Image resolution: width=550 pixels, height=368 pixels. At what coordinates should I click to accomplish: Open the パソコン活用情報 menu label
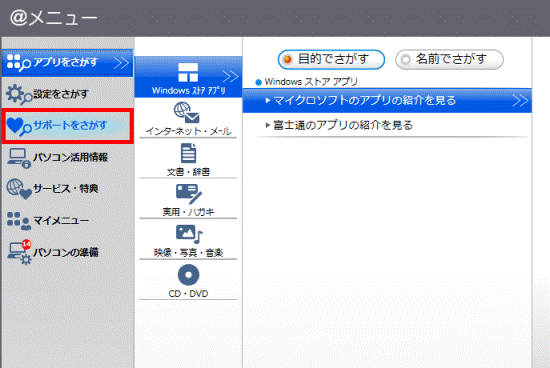click(70, 157)
